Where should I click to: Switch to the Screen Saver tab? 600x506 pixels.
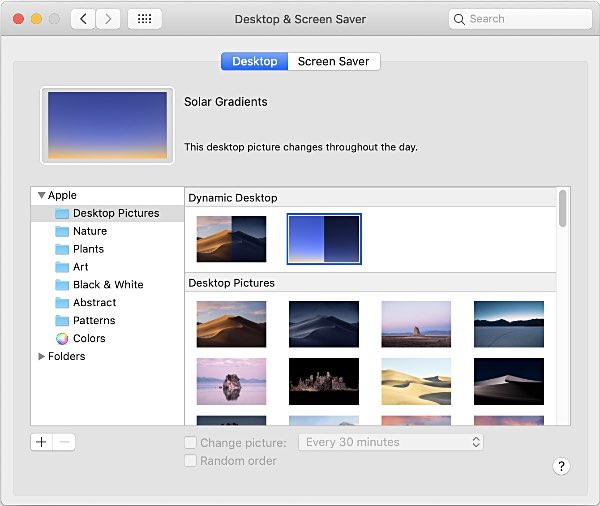coord(333,61)
